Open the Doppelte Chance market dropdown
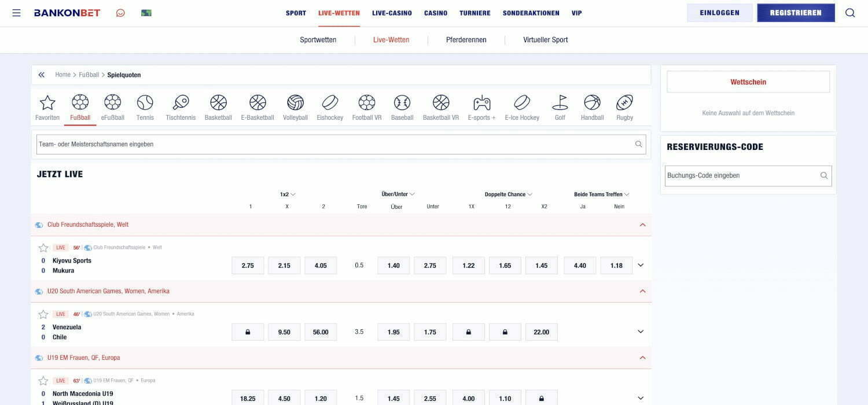This screenshot has height=405, width=868. (x=509, y=194)
